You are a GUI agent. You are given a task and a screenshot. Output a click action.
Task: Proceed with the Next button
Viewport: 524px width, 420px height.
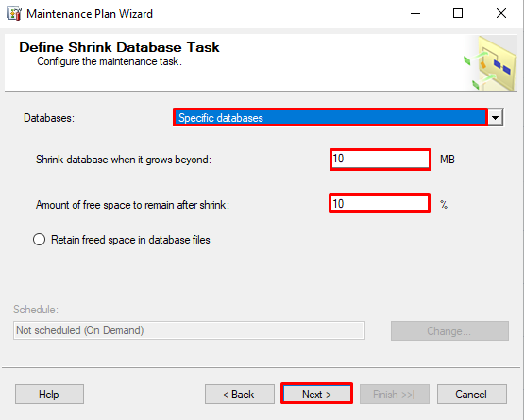pyautogui.click(x=317, y=395)
